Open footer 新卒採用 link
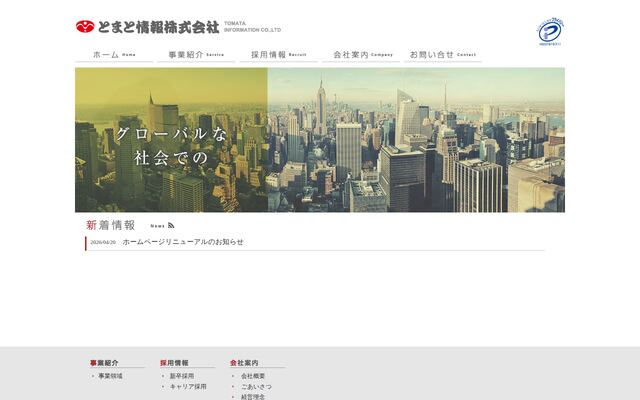The height and width of the screenshot is (400, 640). click(x=182, y=376)
